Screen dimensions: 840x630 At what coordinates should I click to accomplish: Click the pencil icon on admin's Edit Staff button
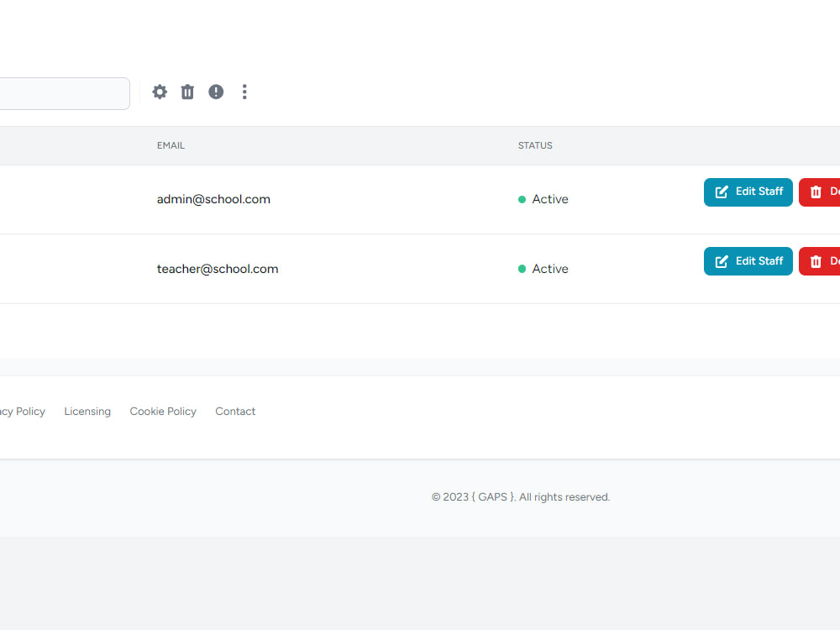tap(721, 192)
